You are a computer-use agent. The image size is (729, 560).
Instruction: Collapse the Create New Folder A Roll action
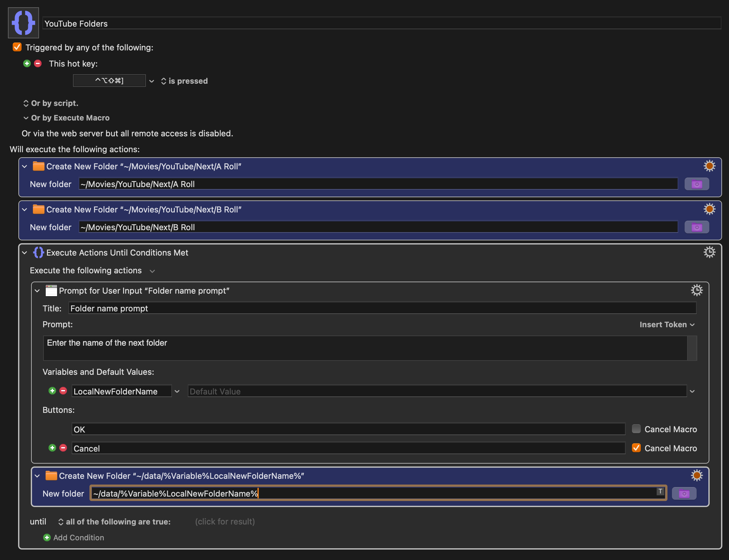(25, 166)
